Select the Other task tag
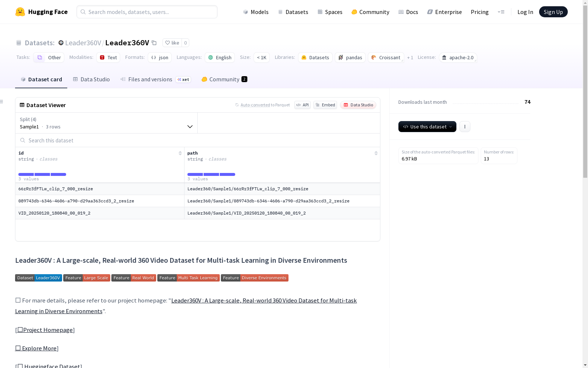 click(x=49, y=57)
